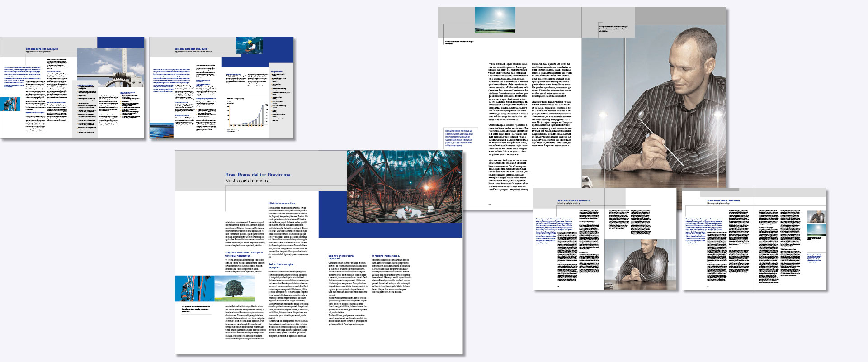
Task: Click the sunny sky photo atop the right page
Action: point(495,20)
